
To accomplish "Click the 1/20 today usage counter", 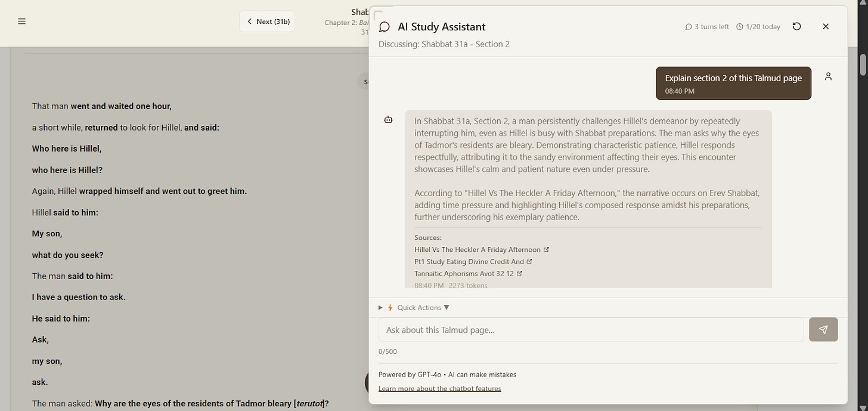I will click(x=763, y=27).
